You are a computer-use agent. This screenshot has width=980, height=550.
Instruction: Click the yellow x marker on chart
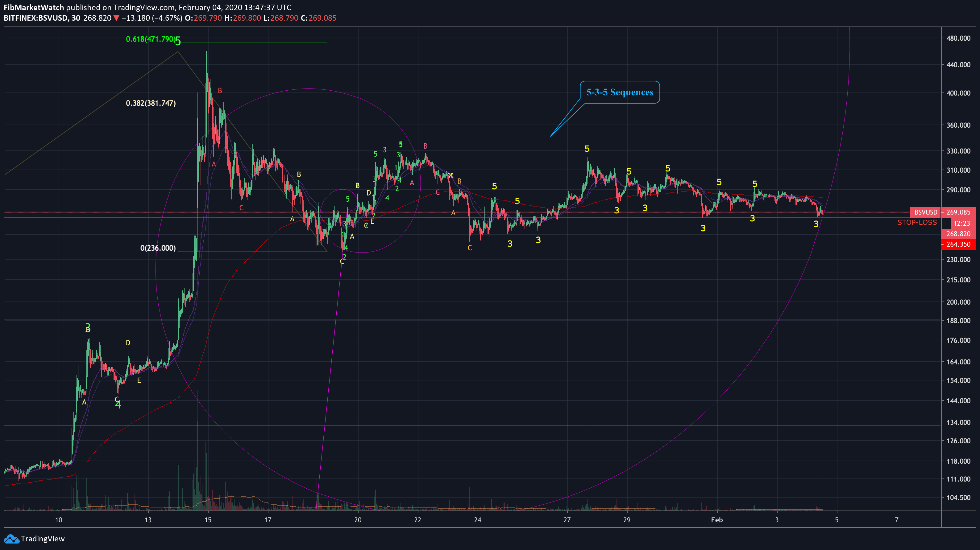click(x=451, y=175)
